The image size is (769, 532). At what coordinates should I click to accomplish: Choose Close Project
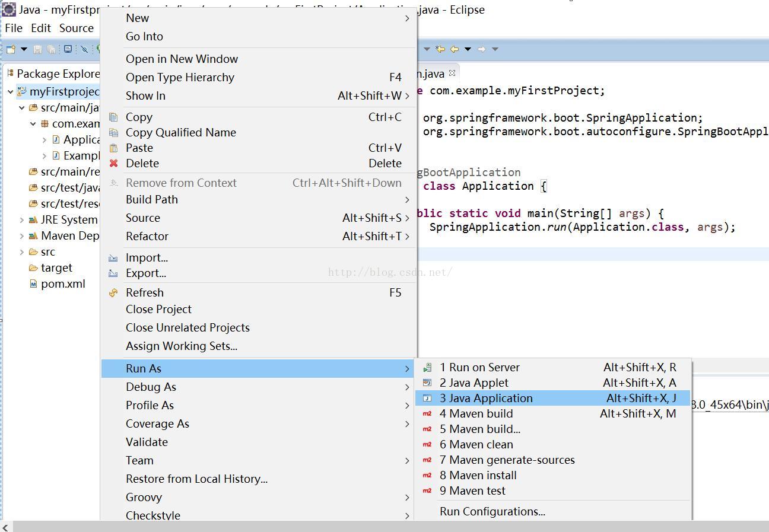tap(259, 309)
